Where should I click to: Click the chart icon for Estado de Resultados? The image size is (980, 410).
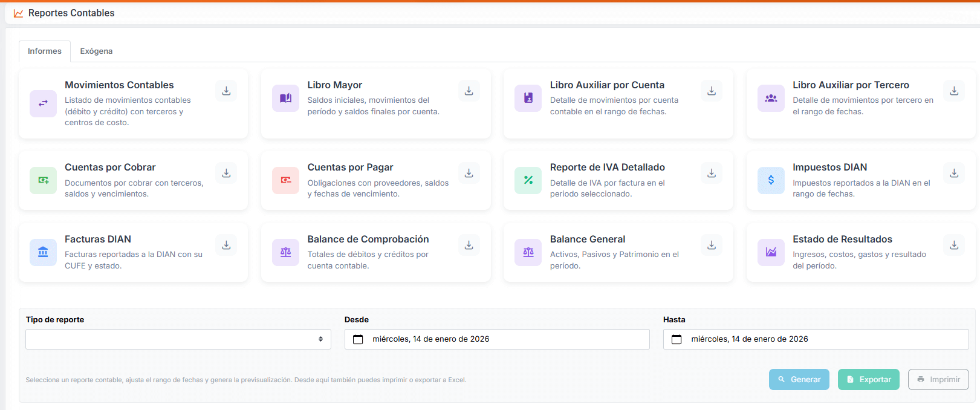pyautogui.click(x=771, y=252)
